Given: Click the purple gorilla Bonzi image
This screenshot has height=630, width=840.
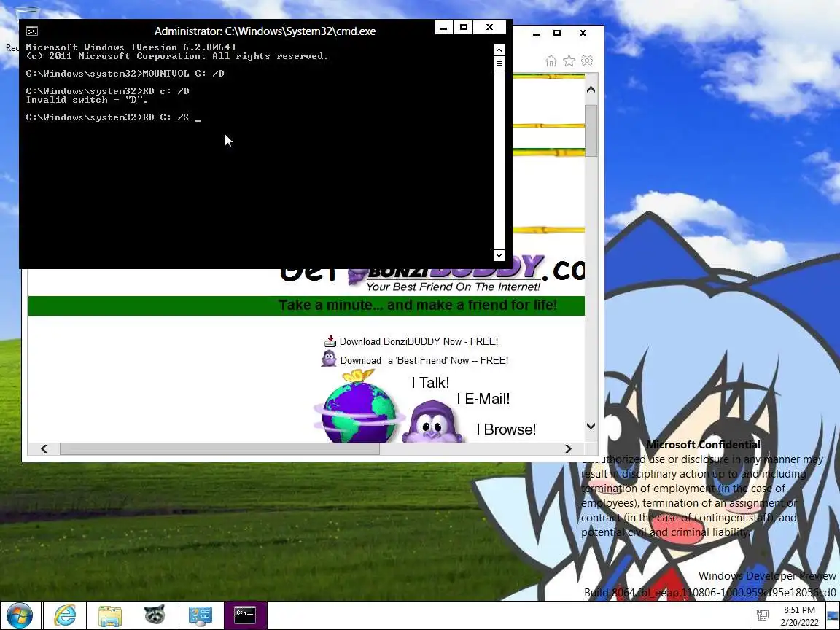Looking at the screenshot, I should pyautogui.click(x=432, y=422).
